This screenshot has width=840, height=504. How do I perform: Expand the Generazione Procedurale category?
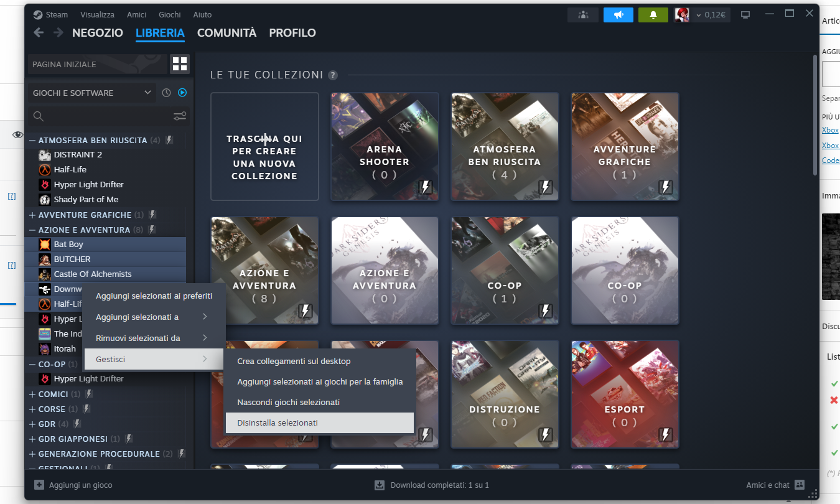32,454
